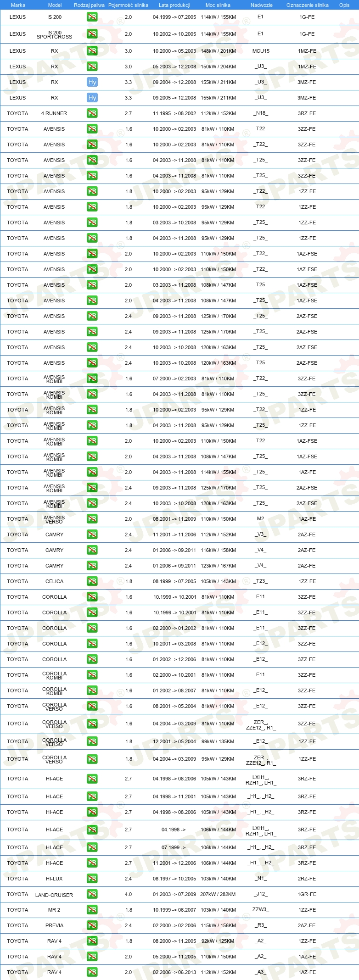Select the 'LAND-CRUISER' model cell
The width and height of the screenshot is (359, 980).
tap(54, 895)
